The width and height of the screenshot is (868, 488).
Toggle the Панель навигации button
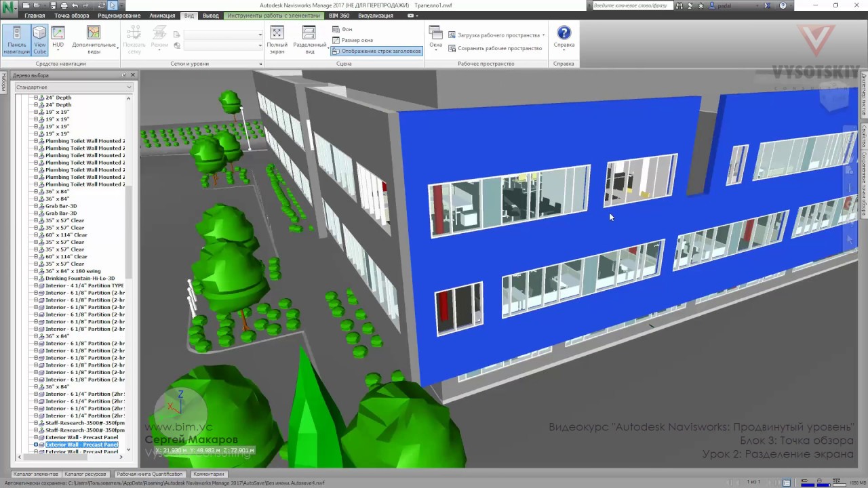click(16, 39)
